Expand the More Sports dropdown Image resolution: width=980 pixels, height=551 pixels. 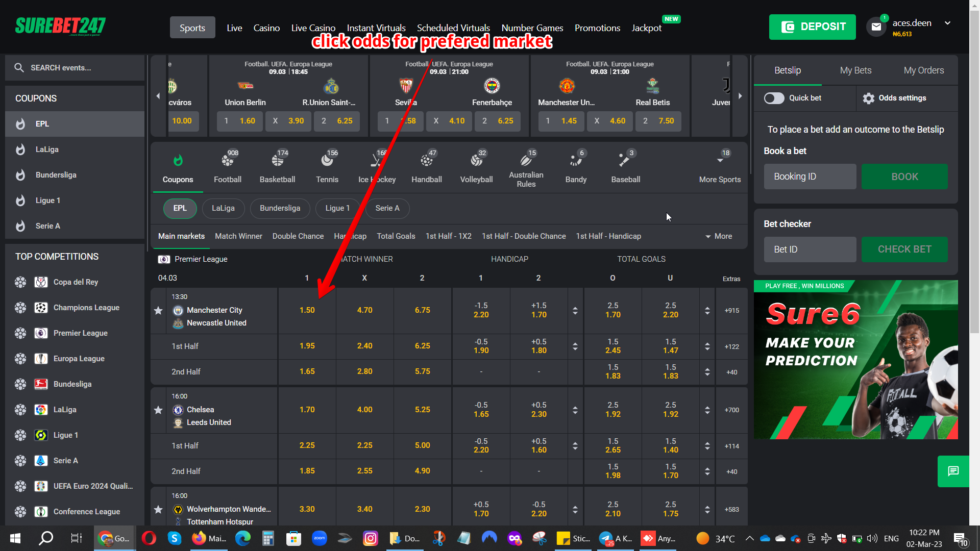pyautogui.click(x=720, y=168)
